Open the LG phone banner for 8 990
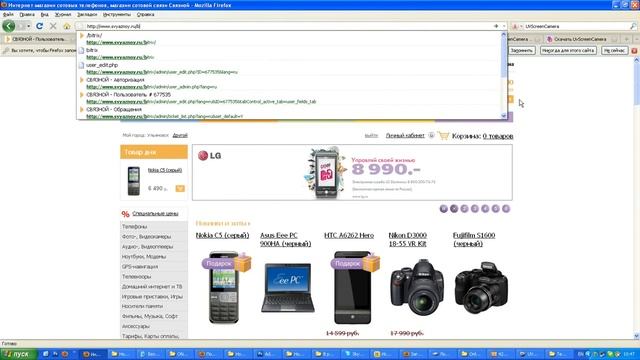Viewport: 640px width, 360px height. pyautogui.click(x=352, y=172)
